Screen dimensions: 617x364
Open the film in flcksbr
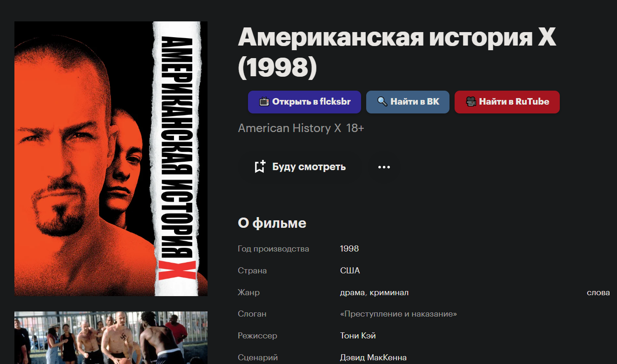point(304,102)
